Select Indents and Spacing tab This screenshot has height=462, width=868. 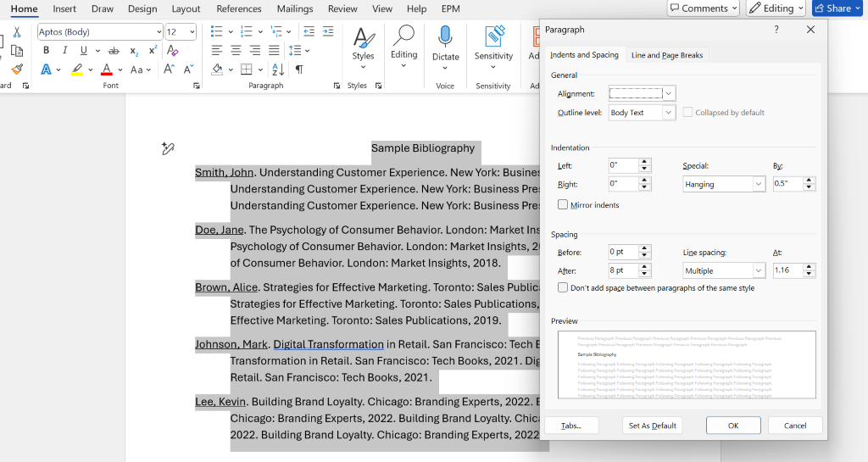point(584,55)
